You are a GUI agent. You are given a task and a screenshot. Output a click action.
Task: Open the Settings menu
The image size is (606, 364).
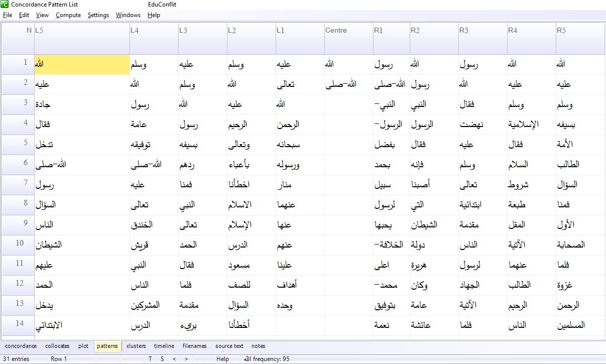(x=98, y=15)
